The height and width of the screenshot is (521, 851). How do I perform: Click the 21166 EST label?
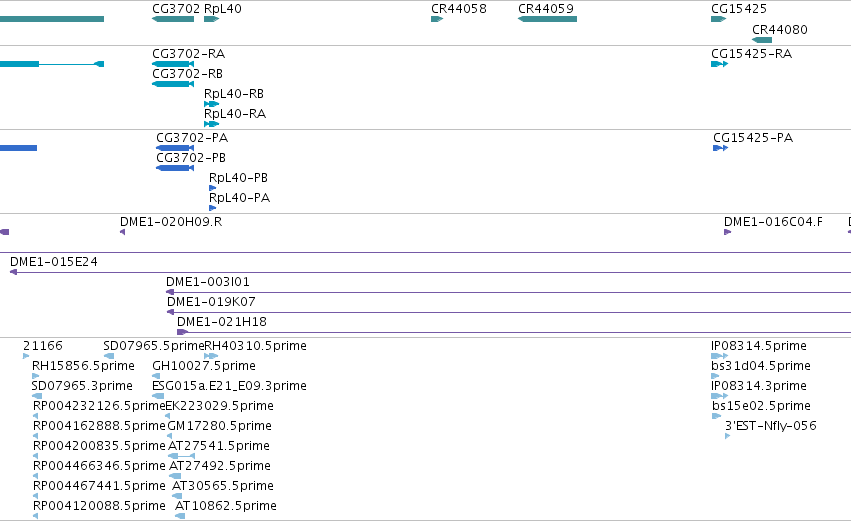[43, 346]
